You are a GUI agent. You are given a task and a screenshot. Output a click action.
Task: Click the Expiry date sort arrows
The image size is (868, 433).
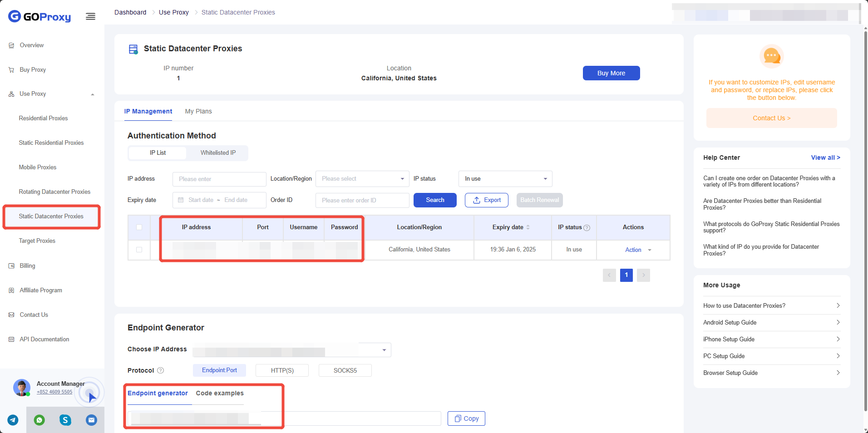pyautogui.click(x=528, y=227)
